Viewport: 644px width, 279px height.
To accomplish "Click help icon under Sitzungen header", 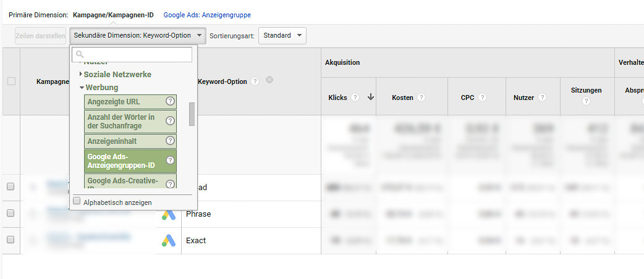I will click(x=587, y=101).
